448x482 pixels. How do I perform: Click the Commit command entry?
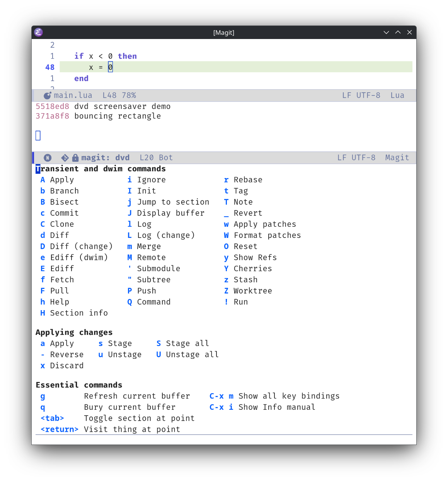pyautogui.click(x=60, y=213)
